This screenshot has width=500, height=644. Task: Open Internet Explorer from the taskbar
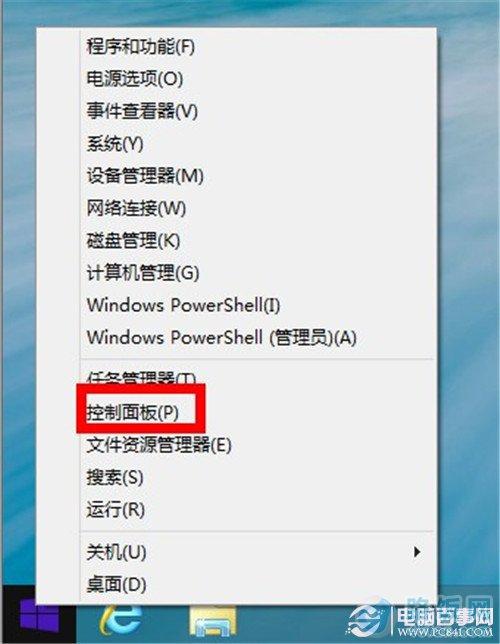(122, 620)
